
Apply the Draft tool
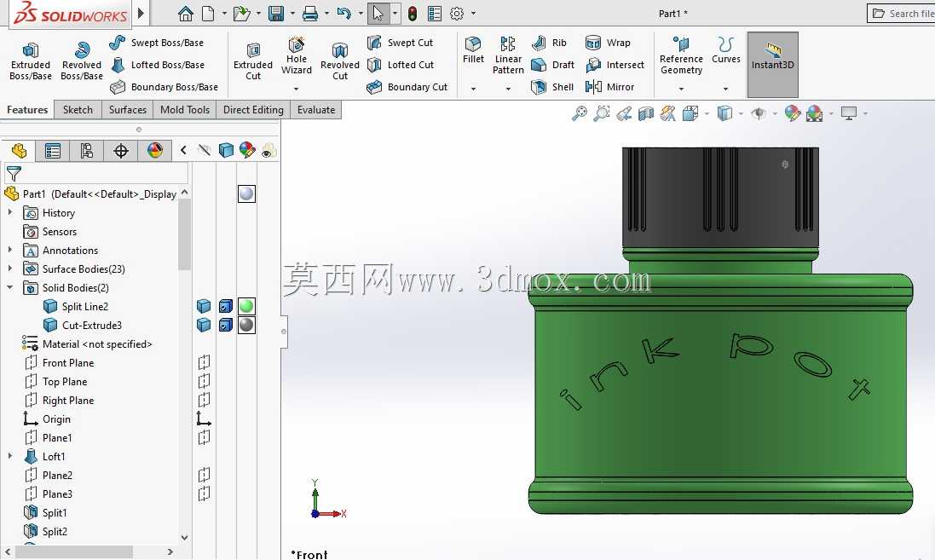click(553, 65)
